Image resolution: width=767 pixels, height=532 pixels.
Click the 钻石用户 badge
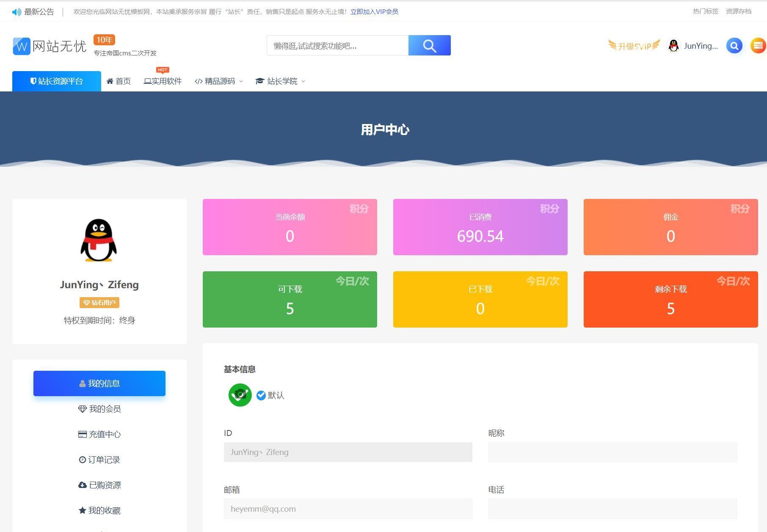[x=99, y=303]
